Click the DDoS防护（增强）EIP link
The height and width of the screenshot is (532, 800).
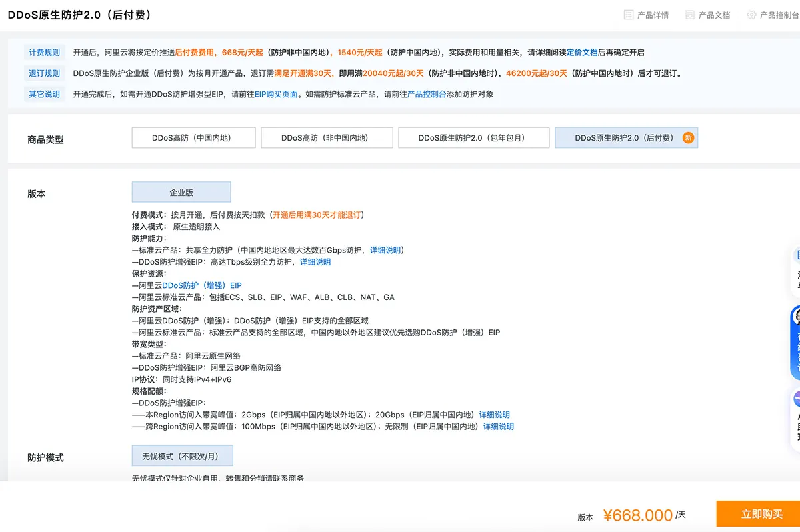(201, 285)
